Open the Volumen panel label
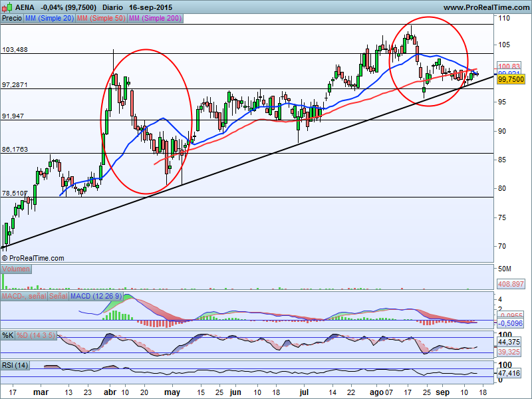The width and height of the screenshot is (532, 399). (x=16, y=269)
